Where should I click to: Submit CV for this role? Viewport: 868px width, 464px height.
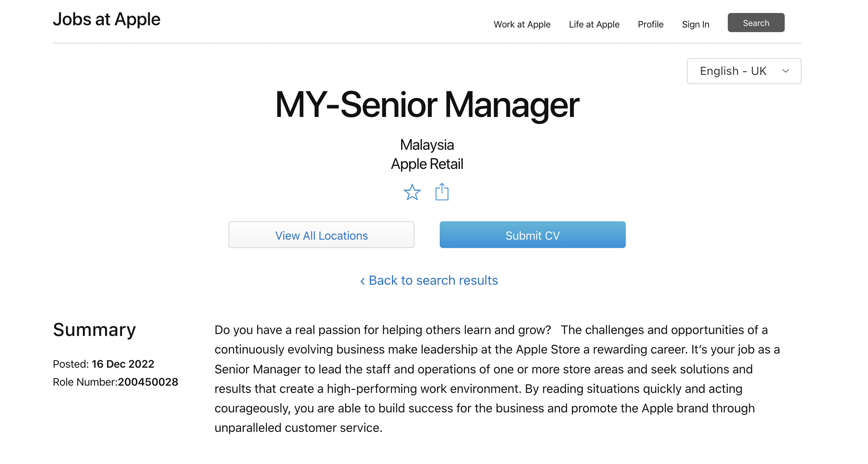coord(532,235)
